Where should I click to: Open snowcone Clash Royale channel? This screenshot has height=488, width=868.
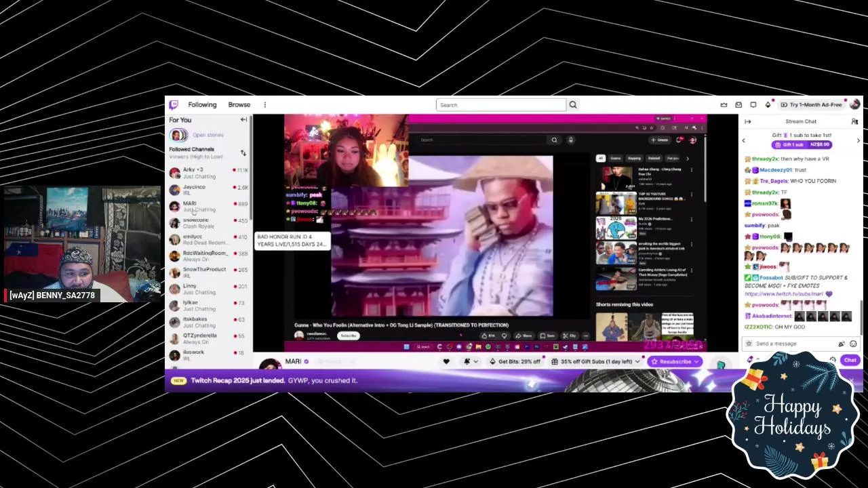pyautogui.click(x=209, y=223)
